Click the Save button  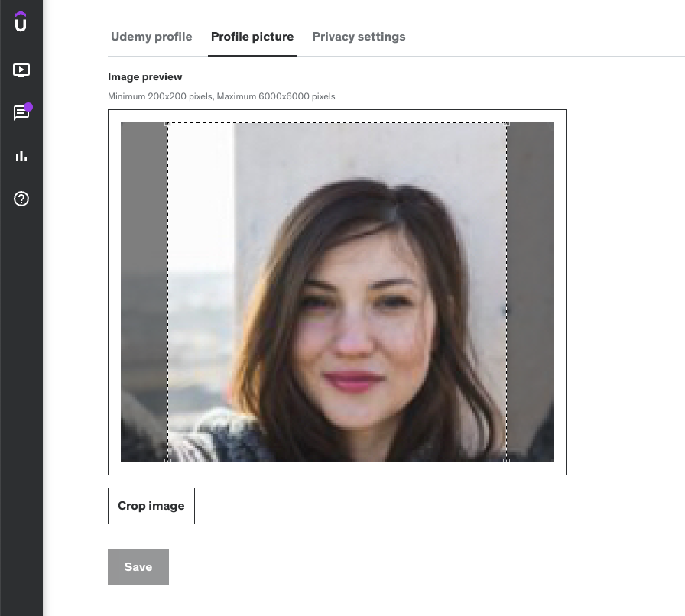138,567
